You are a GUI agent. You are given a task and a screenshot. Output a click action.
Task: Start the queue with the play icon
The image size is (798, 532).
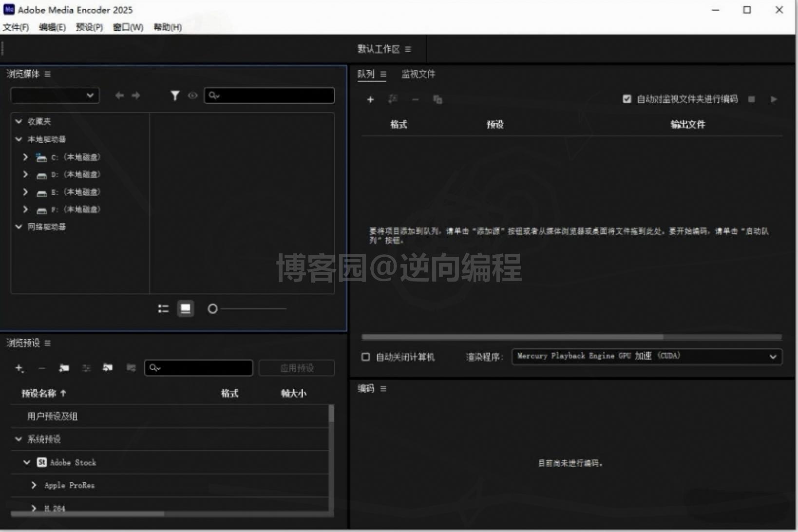(774, 99)
